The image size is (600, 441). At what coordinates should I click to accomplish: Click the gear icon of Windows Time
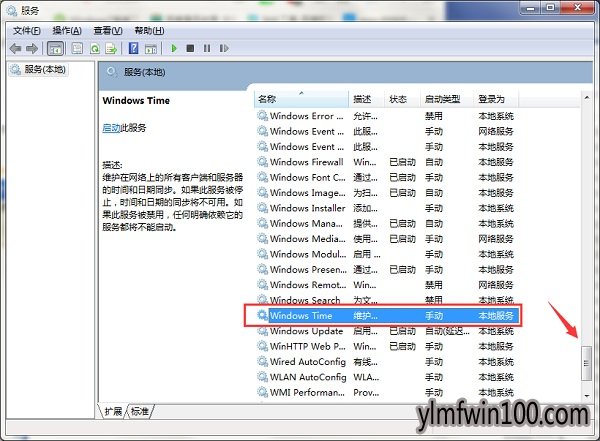262,315
